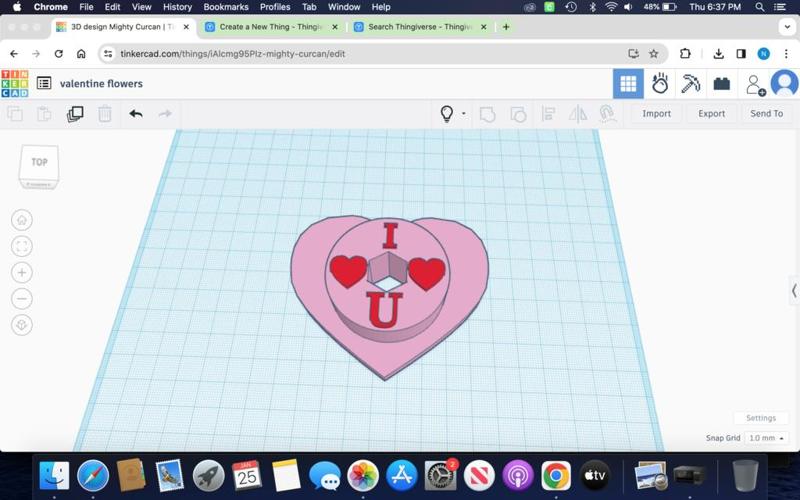
Task: Click the Send To button
Action: (766, 114)
